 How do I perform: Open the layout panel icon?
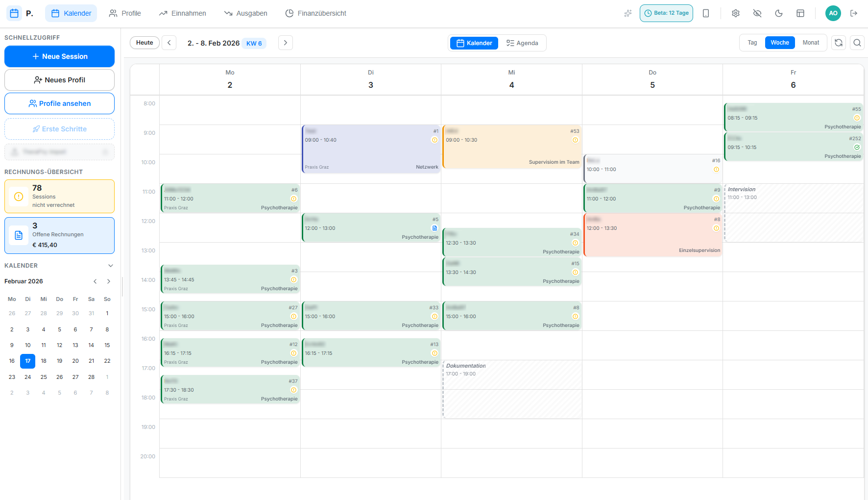click(x=800, y=13)
